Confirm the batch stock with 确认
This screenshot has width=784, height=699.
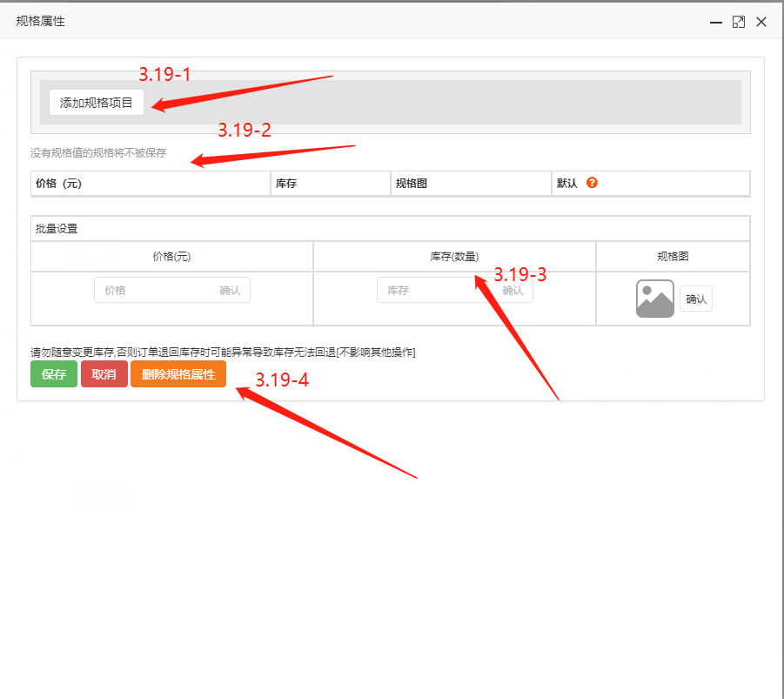[513, 291]
